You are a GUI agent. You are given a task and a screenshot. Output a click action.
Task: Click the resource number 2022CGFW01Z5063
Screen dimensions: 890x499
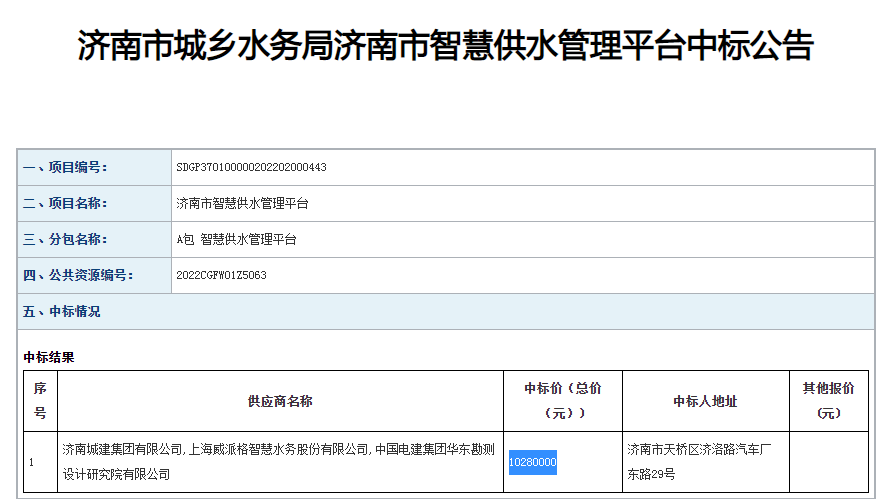click(x=221, y=275)
